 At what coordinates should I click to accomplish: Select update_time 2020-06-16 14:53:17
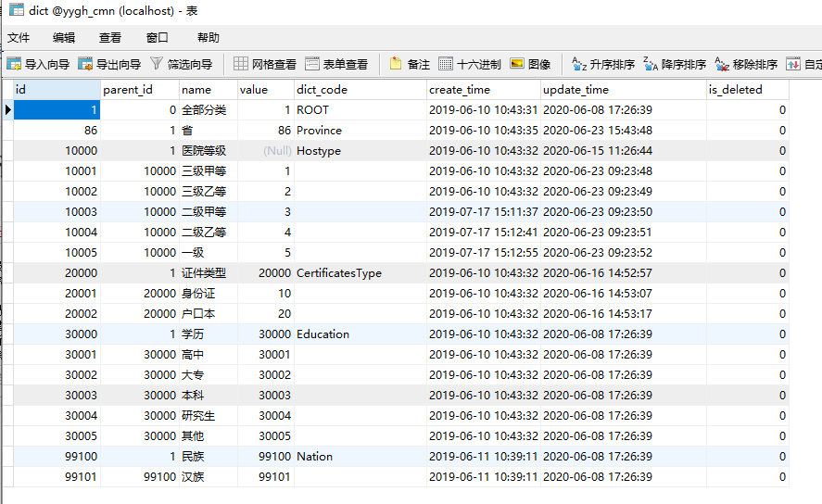coord(624,314)
